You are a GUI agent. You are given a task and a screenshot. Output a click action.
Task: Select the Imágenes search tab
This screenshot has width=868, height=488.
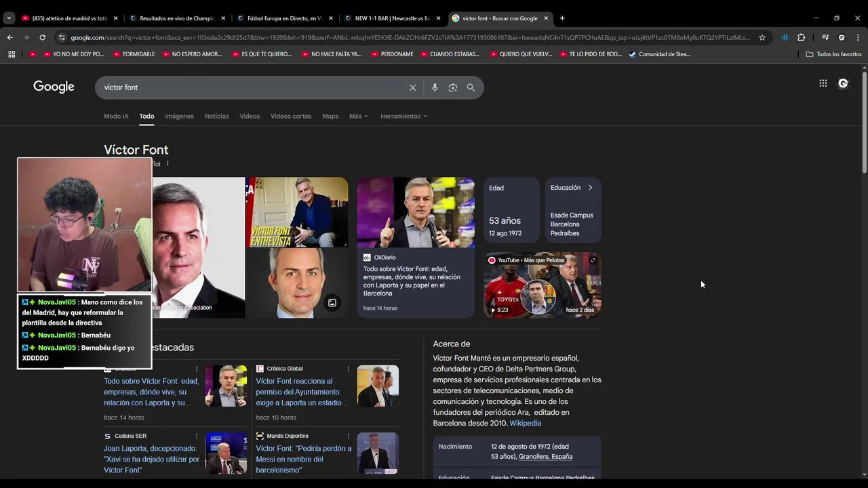pyautogui.click(x=179, y=116)
